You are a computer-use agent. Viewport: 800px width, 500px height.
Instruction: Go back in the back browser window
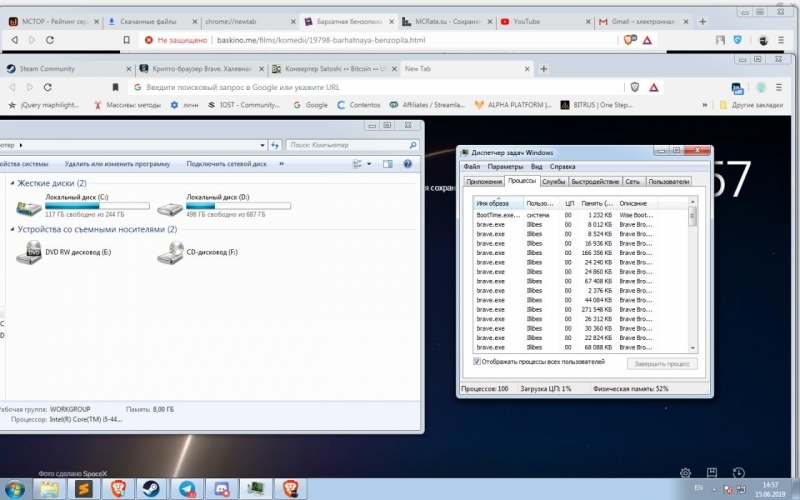[15, 40]
